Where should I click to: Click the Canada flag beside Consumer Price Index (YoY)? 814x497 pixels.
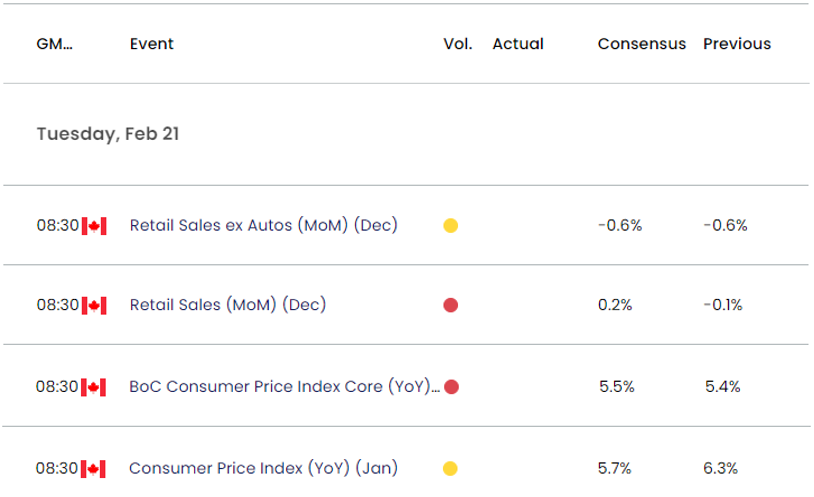[x=94, y=468]
